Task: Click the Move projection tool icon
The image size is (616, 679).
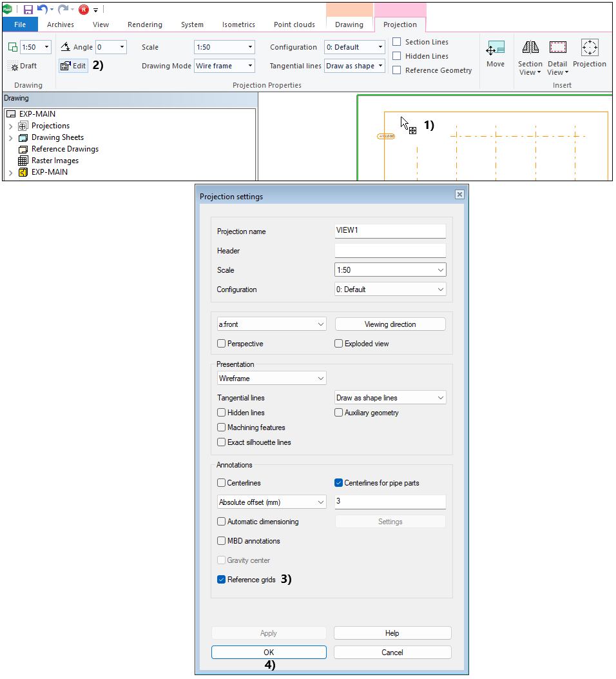Action: [x=496, y=49]
